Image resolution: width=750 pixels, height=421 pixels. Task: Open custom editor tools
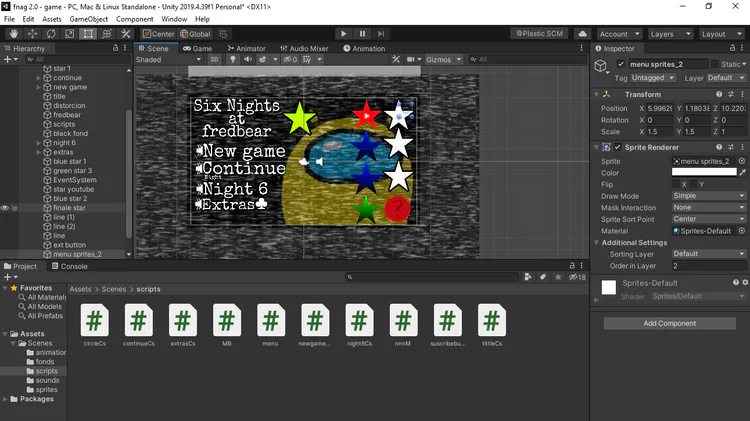point(125,33)
